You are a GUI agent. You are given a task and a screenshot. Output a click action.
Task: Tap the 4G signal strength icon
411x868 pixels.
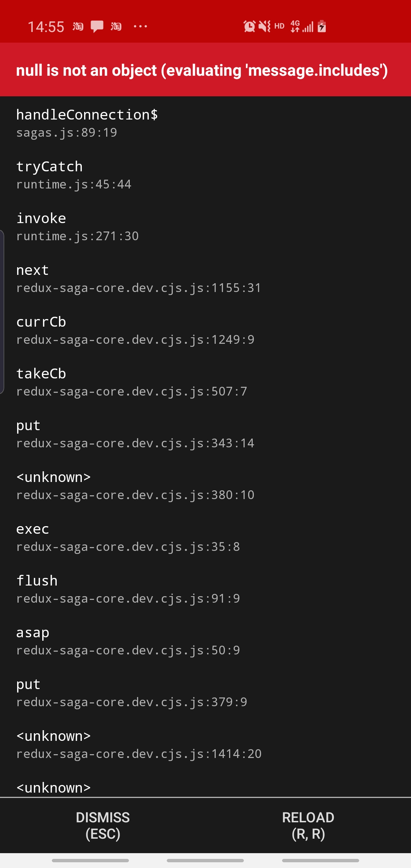(x=302, y=26)
